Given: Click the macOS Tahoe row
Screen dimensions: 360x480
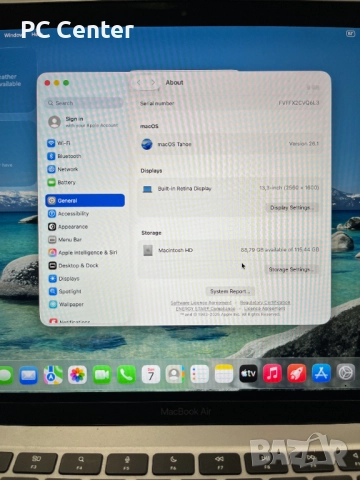Looking at the screenshot, I should [230, 144].
